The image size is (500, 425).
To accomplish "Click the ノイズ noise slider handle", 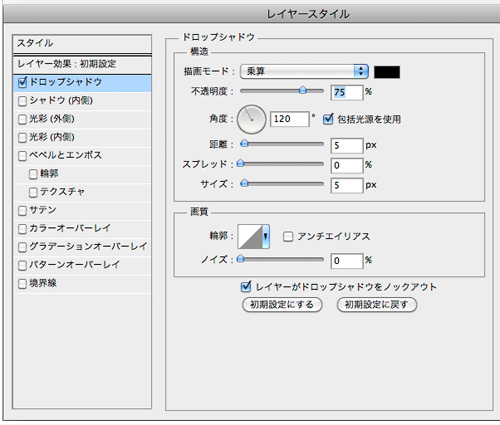I will [x=241, y=259].
